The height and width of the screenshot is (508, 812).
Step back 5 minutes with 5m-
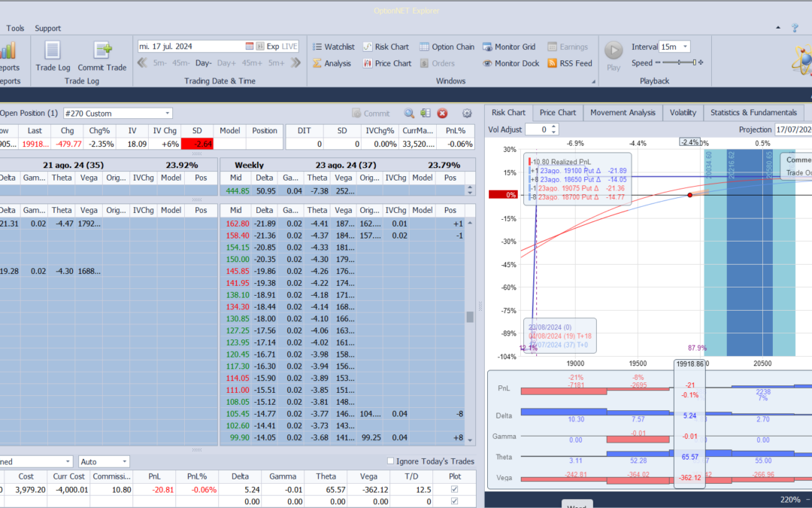tap(159, 63)
